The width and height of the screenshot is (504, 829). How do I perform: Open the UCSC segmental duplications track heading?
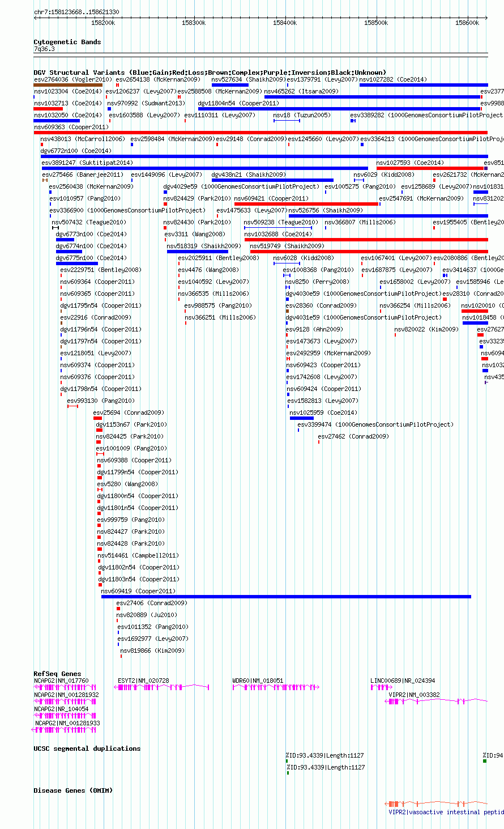87,749
